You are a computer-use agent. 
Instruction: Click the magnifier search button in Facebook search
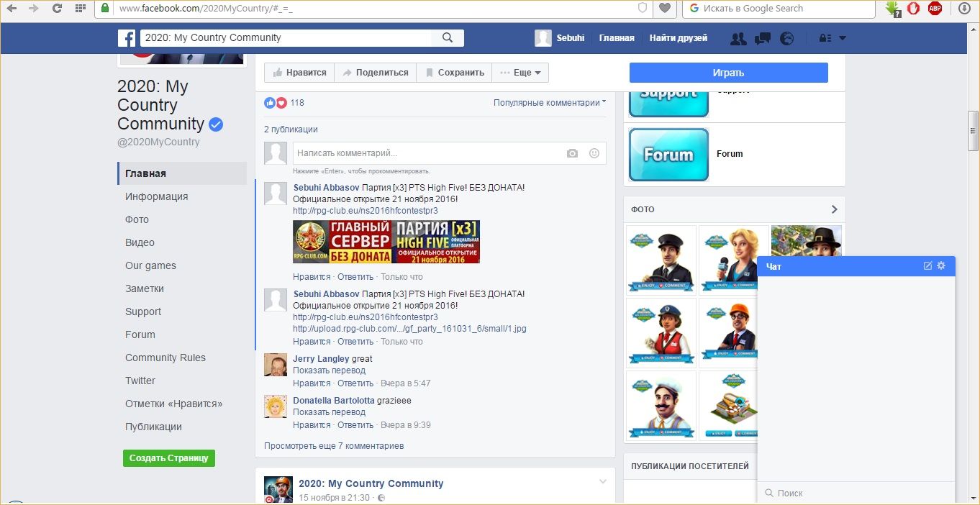[x=448, y=38]
